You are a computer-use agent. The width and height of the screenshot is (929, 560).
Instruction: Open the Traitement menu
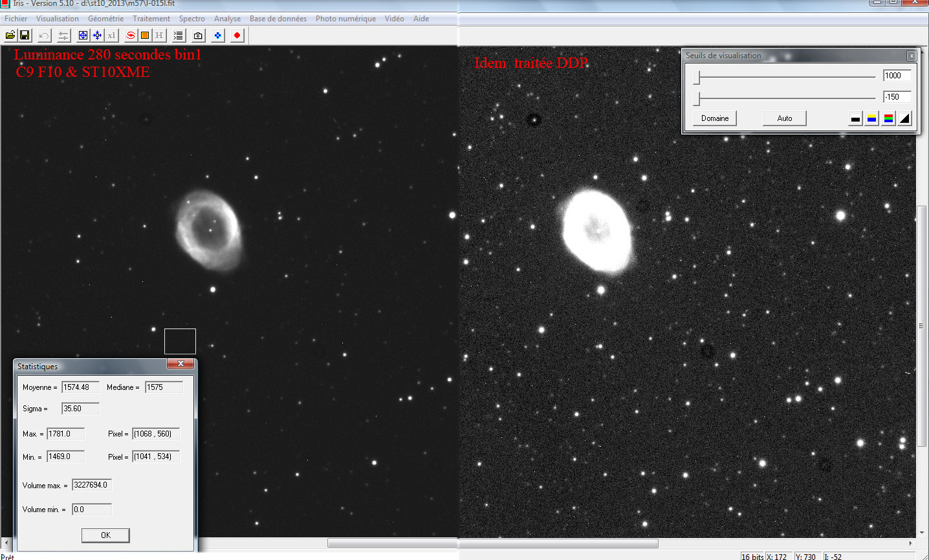tap(151, 19)
